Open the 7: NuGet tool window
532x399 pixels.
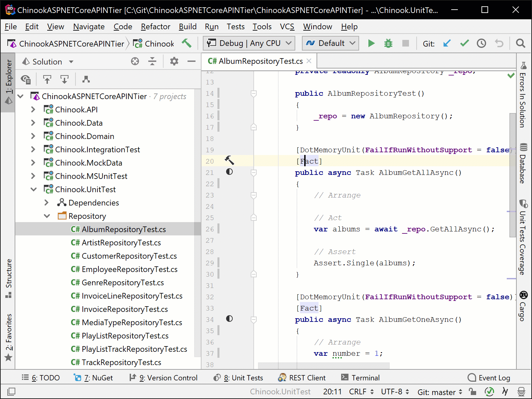pos(93,378)
